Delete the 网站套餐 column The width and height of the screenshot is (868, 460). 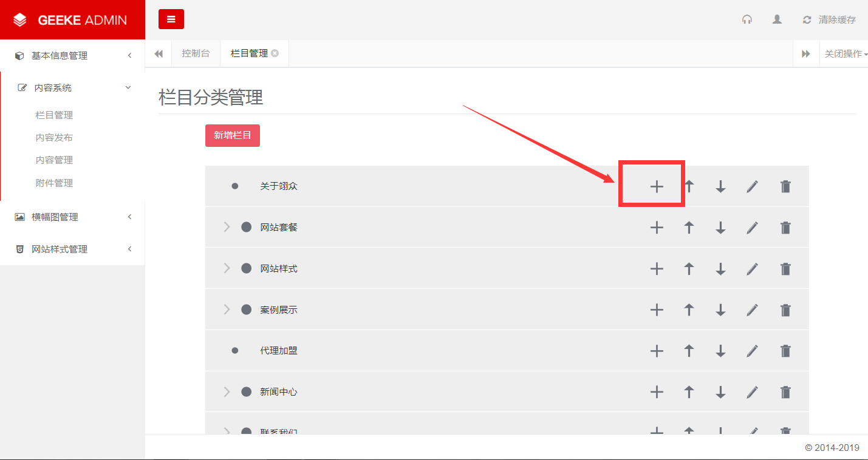point(785,228)
